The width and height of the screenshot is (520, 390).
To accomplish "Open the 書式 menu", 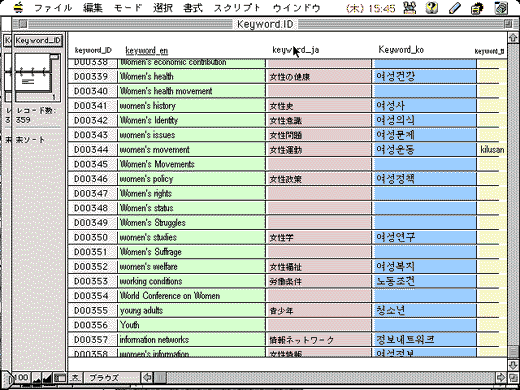I will [x=193, y=8].
